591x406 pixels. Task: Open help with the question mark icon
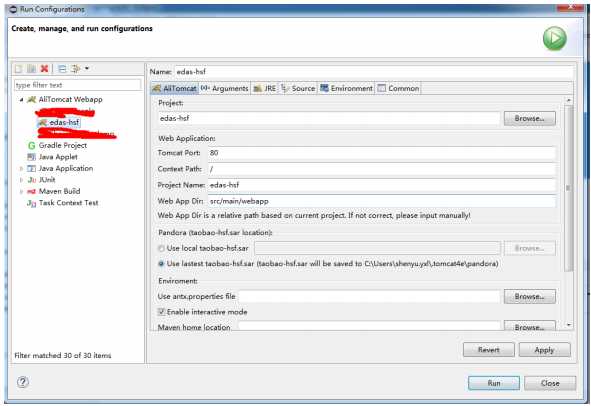(23, 382)
